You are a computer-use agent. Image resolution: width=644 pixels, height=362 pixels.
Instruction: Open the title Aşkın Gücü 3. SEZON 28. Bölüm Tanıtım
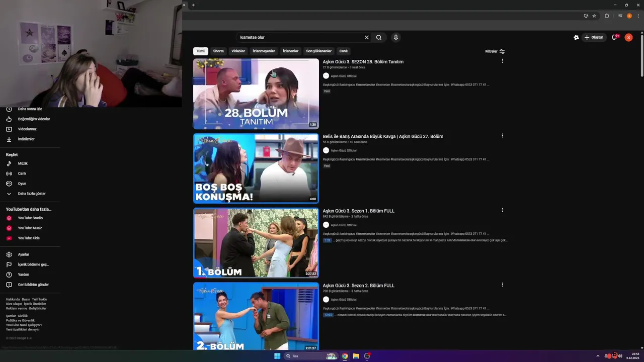(363, 62)
